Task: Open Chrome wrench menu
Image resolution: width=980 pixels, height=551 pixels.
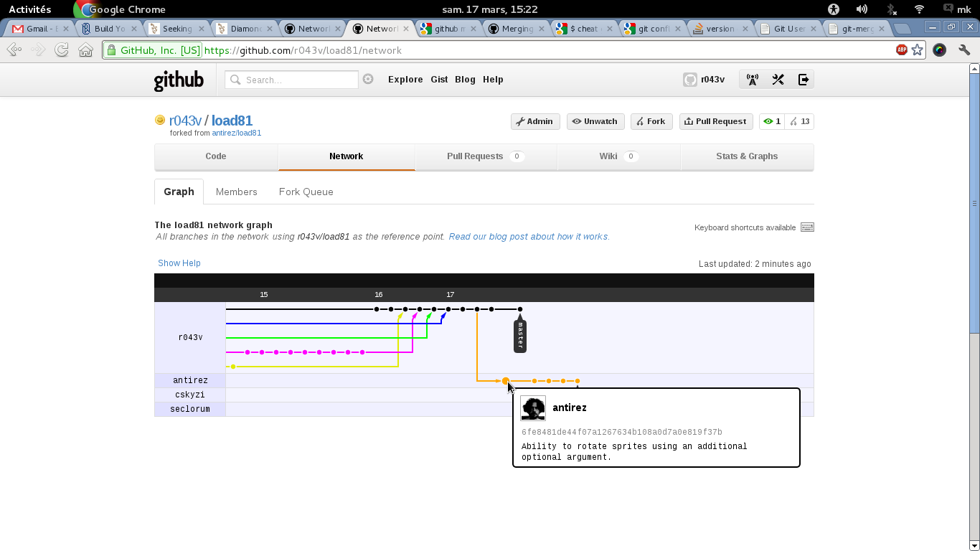Action: click(964, 50)
